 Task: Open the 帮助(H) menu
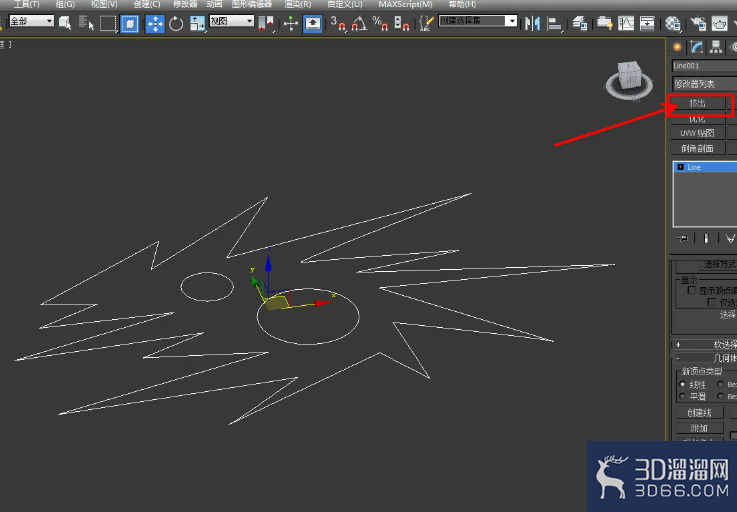462,4
